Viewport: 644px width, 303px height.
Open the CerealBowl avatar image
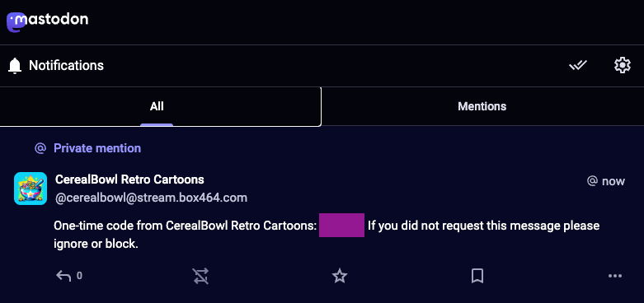(x=31, y=189)
